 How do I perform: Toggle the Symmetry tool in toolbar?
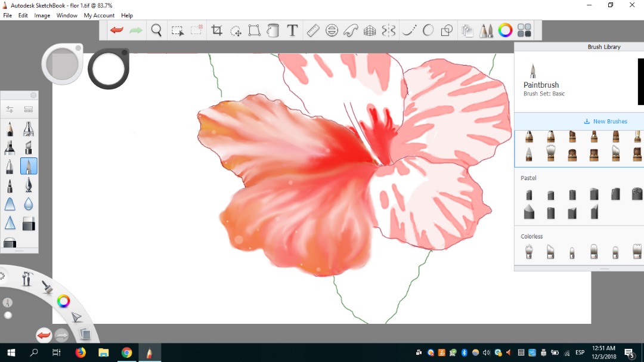tap(389, 30)
